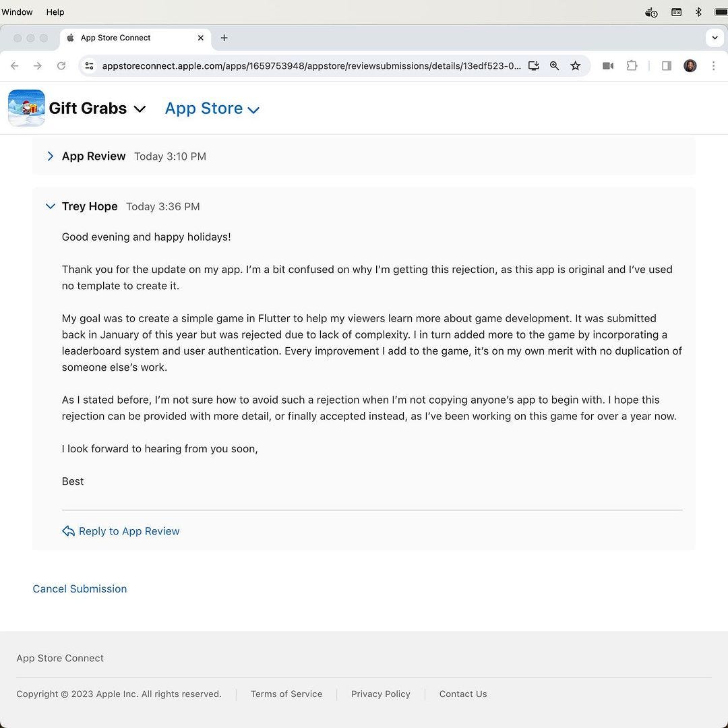Open the Gift Grabs app dropdown
The image size is (728, 728).
point(140,109)
